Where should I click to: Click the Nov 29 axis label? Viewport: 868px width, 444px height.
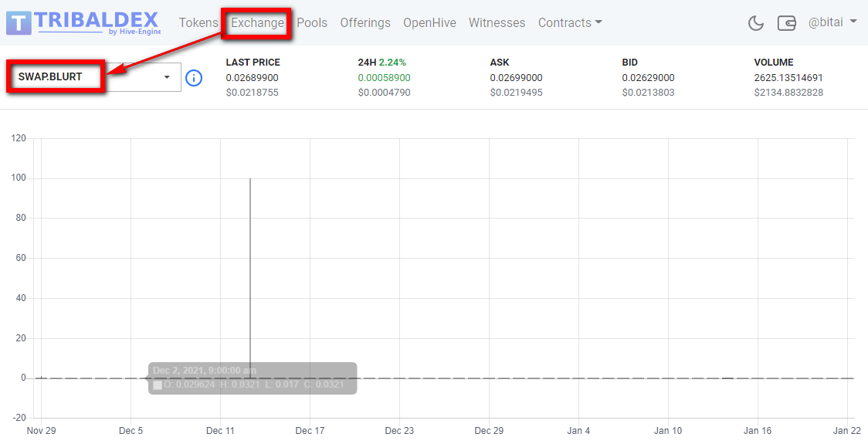click(41, 430)
